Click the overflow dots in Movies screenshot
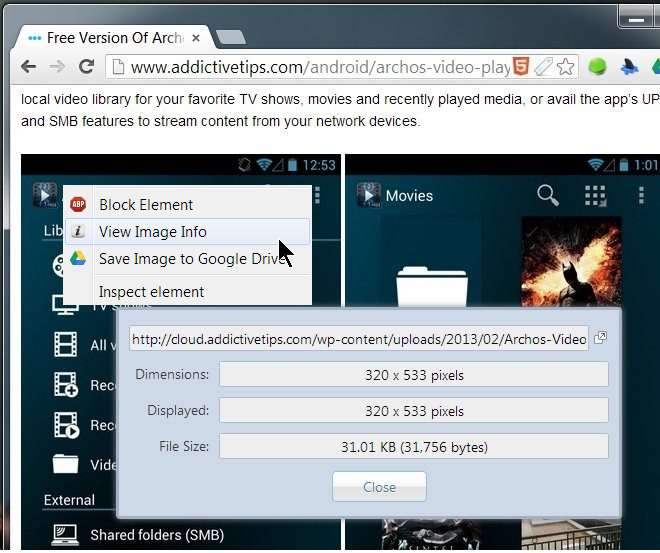Viewport: 660px width, 553px height. click(x=641, y=196)
